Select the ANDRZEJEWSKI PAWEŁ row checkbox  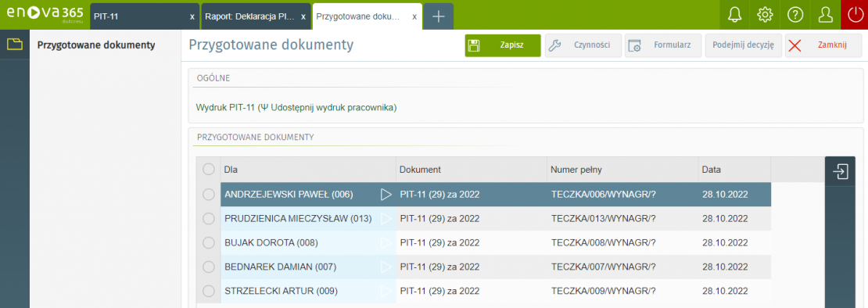(x=209, y=194)
